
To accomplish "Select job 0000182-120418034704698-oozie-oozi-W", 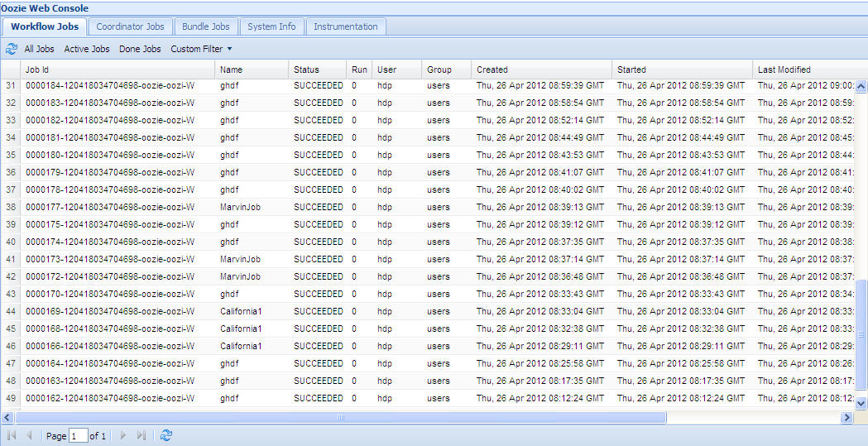I will click(110, 120).
